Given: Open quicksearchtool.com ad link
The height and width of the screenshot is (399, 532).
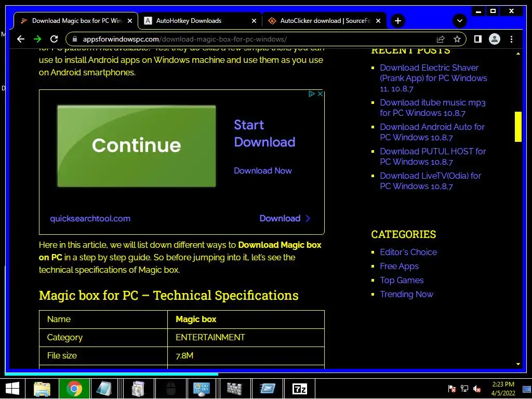Looking at the screenshot, I should [90, 219].
